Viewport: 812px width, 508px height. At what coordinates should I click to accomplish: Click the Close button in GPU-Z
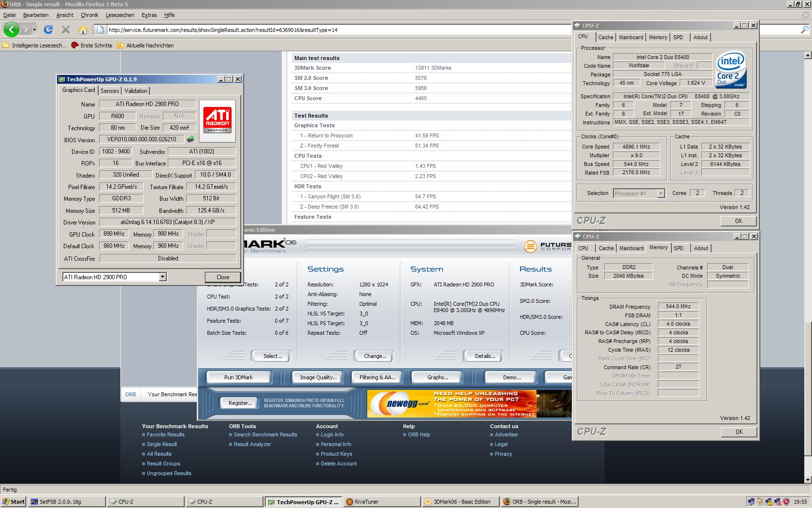coord(223,277)
